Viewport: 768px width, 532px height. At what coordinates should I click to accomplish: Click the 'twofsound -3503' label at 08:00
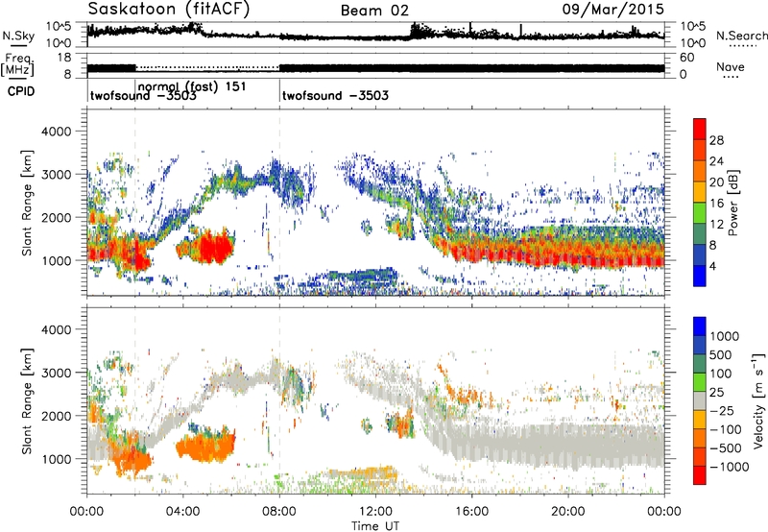pyautogui.click(x=335, y=95)
